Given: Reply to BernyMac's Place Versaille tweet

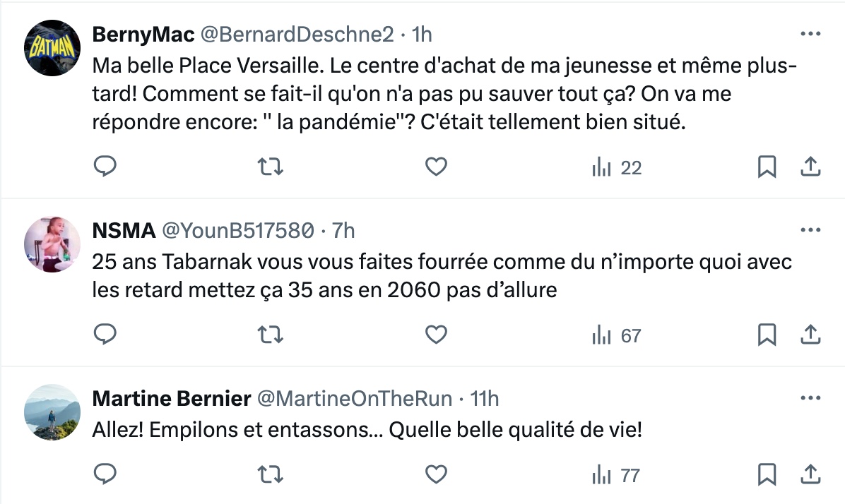Looking at the screenshot, I should click(x=105, y=167).
